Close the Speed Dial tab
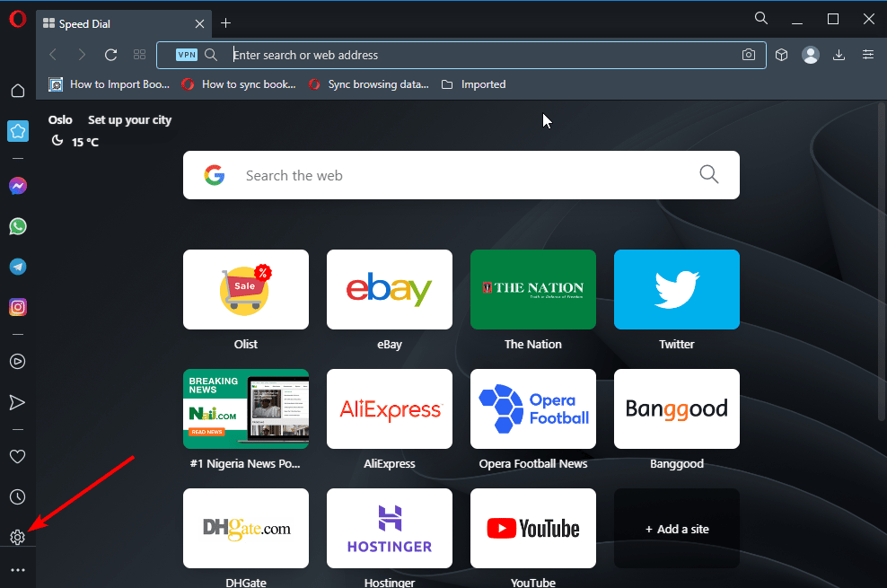This screenshot has height=588, width=887. point(199,23)
